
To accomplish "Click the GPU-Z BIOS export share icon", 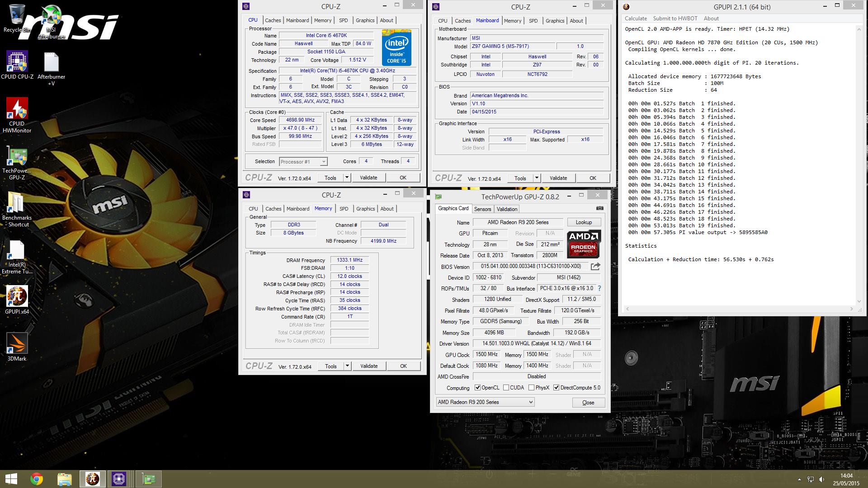I will pos(595,267).
